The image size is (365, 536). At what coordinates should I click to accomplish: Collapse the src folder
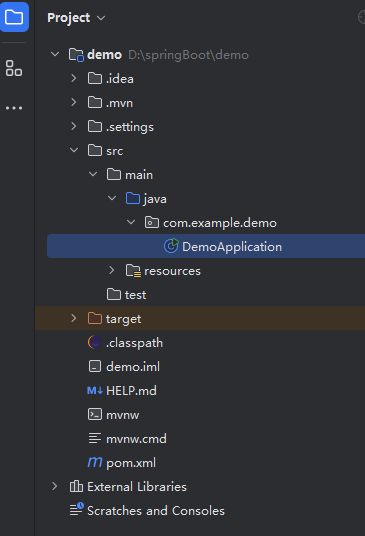(74, 150)
